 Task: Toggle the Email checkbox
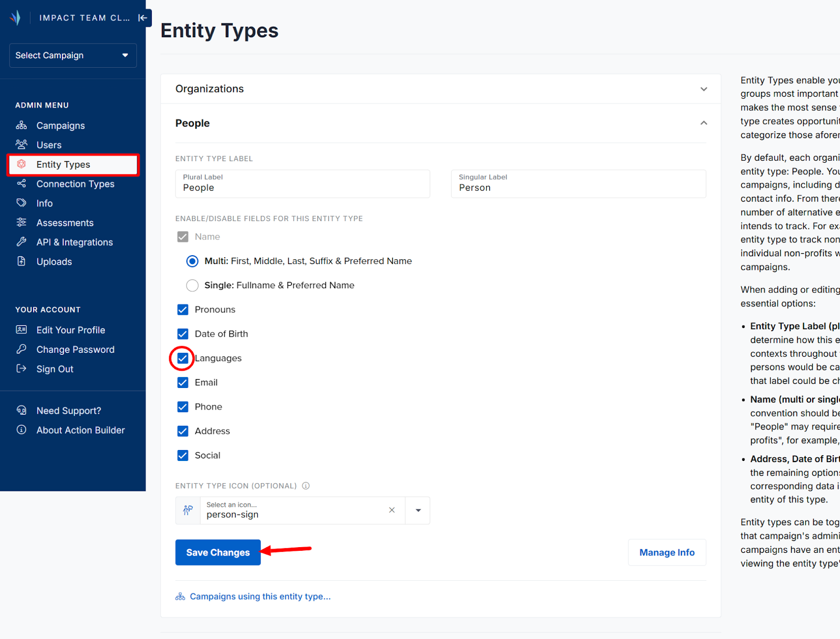click(x=183, y=383)
